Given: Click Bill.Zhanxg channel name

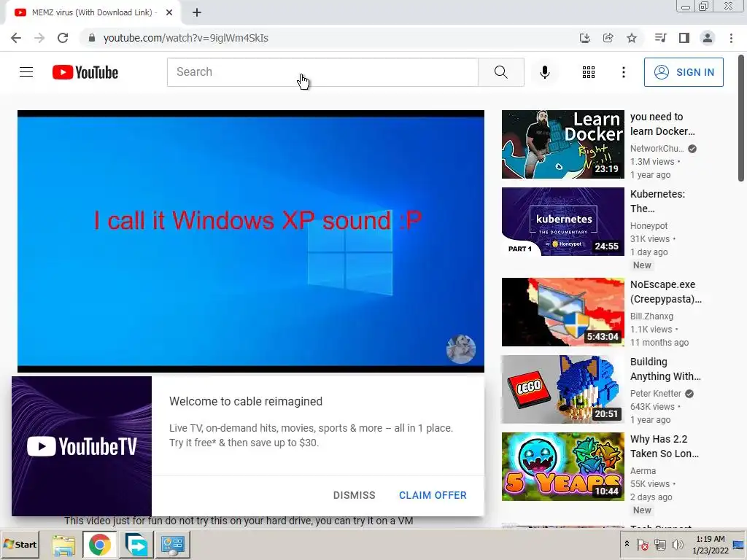Looking at the screenshot, I should pos(651,316).
